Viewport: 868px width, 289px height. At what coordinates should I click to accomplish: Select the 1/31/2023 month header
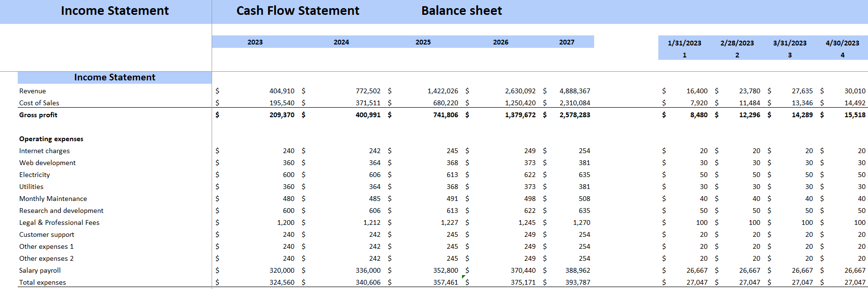pyautogui.click(x=685, y=43)
